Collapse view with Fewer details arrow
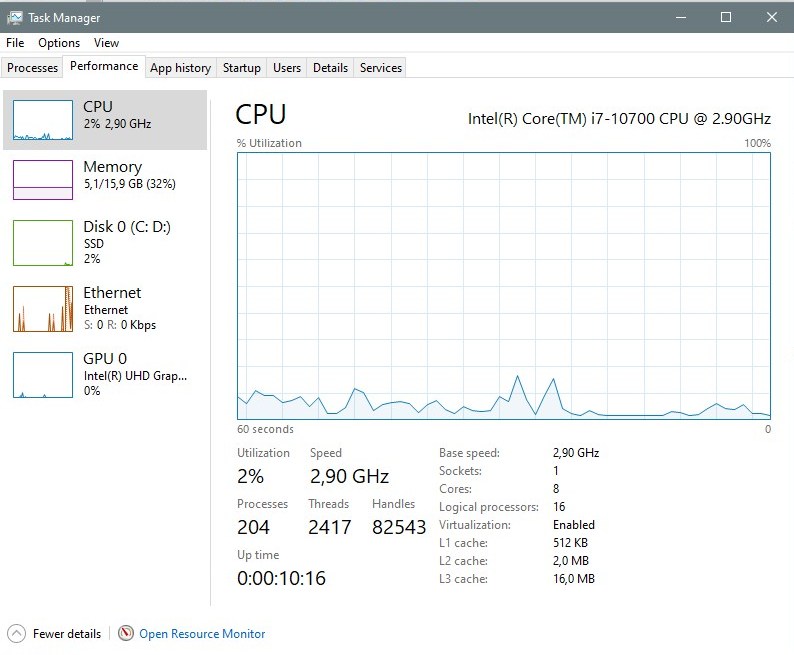 [16, 634]
